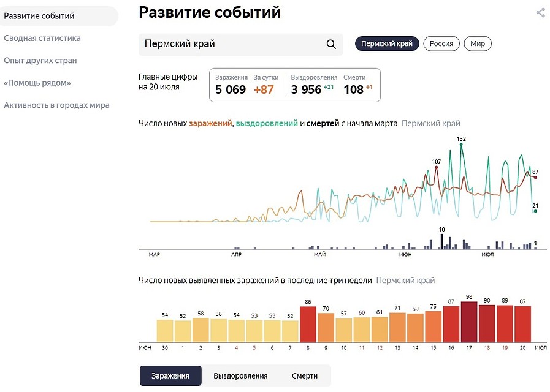Focus the Пермский край search field

[240, 44]
